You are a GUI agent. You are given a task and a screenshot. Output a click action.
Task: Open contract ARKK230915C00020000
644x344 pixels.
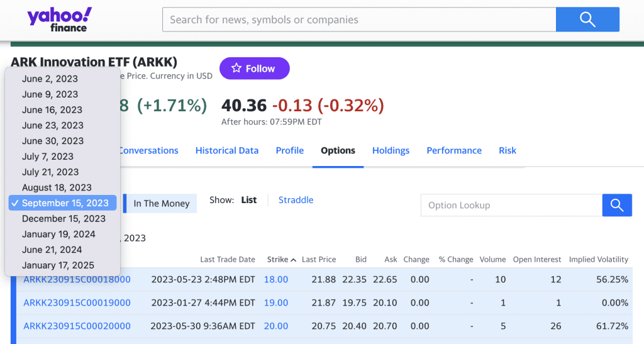[x=77, y=326]
